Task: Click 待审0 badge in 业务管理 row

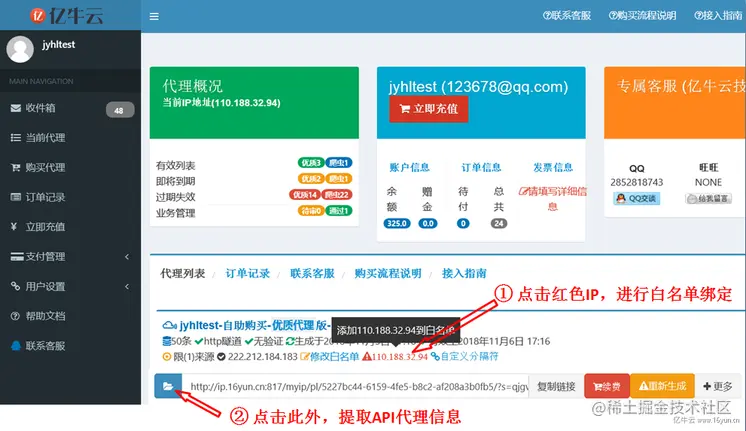Action: [x=311, y=211]
